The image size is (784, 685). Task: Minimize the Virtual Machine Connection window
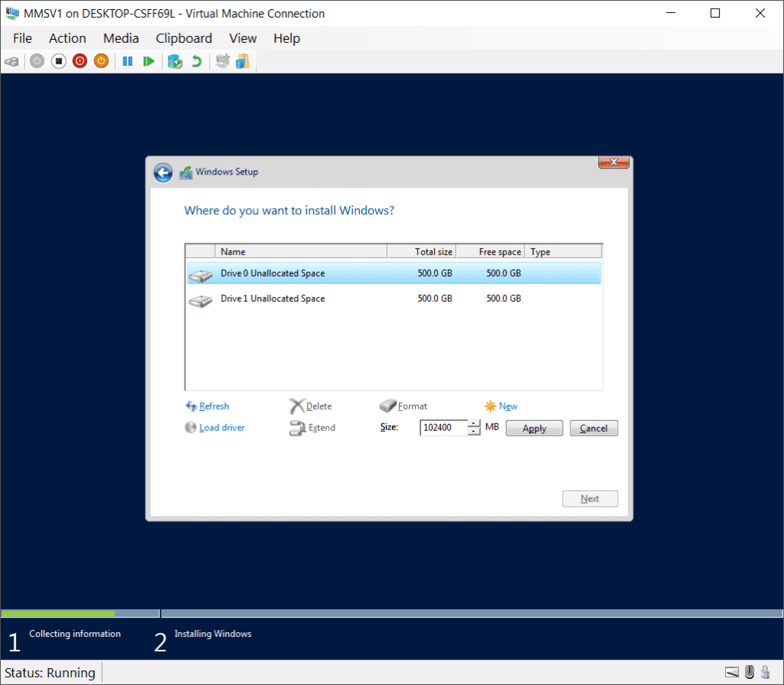(671, 14)
